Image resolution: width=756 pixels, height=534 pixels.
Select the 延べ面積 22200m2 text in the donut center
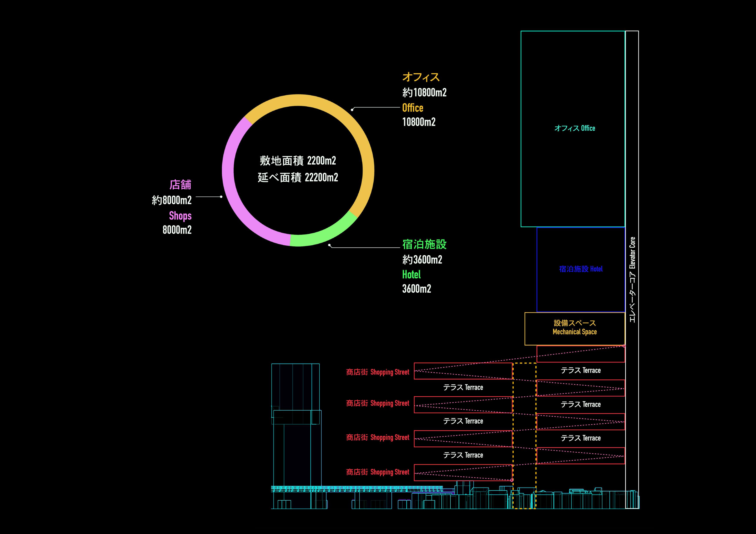[x=298, y=177]
